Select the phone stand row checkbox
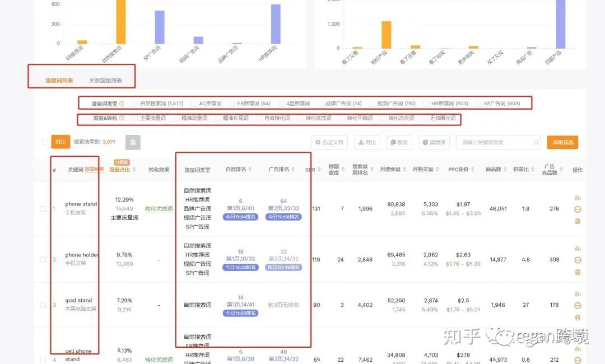Viewport: 605px width, 364px height. click(43, 209)
